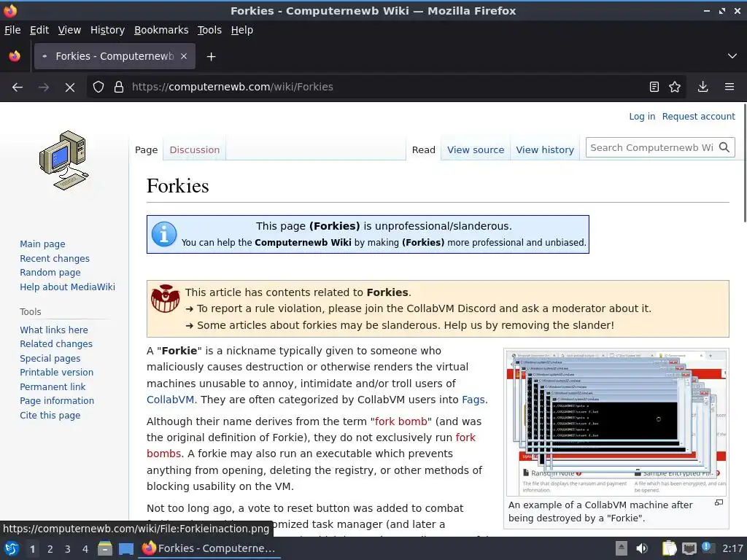Click What links here
The width and height of the screenshot is (747, 560).
coord(54,330)
